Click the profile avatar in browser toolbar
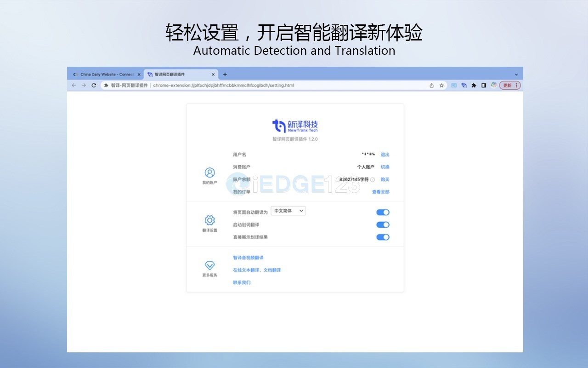Screen dimensions: 588x368 click(x=494, y=85)
